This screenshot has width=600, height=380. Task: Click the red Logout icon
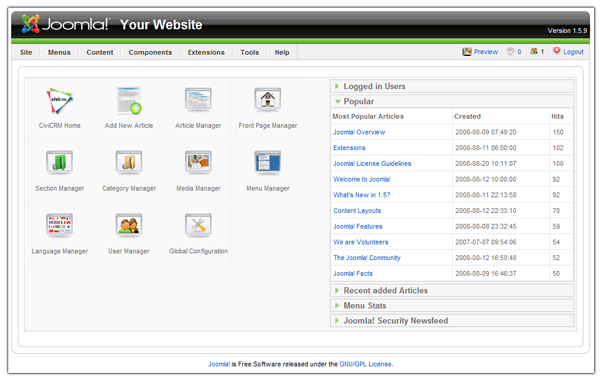(557, 51)
